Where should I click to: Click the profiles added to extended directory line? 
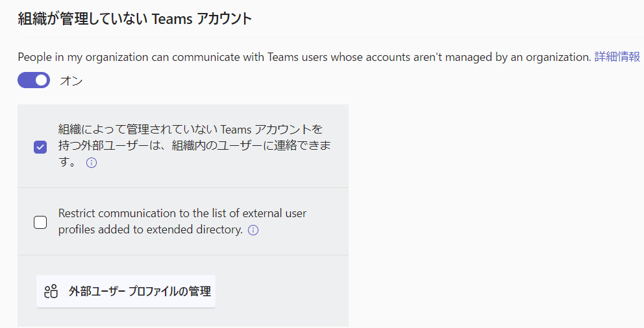[x=151, y=229]
